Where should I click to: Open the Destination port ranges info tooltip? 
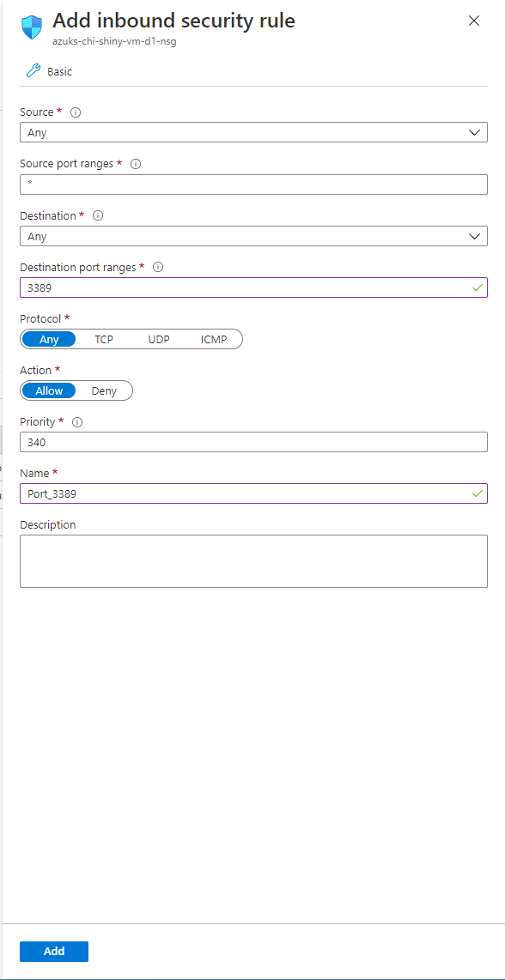tap(157, 267)
